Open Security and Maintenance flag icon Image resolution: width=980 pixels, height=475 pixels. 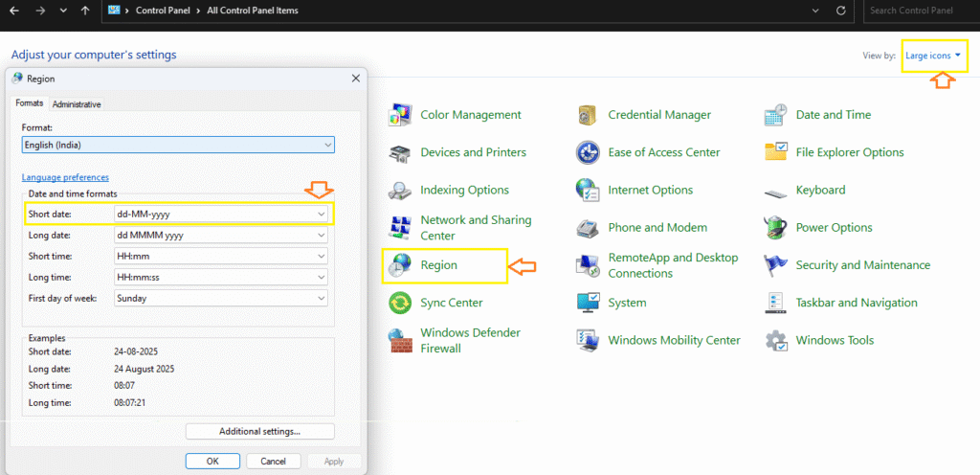pos(775,265)
